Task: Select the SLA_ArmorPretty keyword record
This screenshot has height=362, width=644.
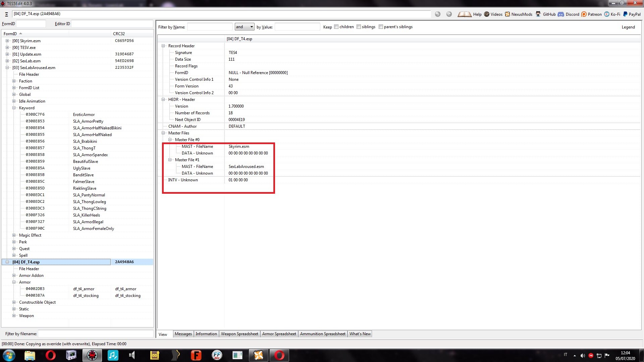Action: pos(88,121)
